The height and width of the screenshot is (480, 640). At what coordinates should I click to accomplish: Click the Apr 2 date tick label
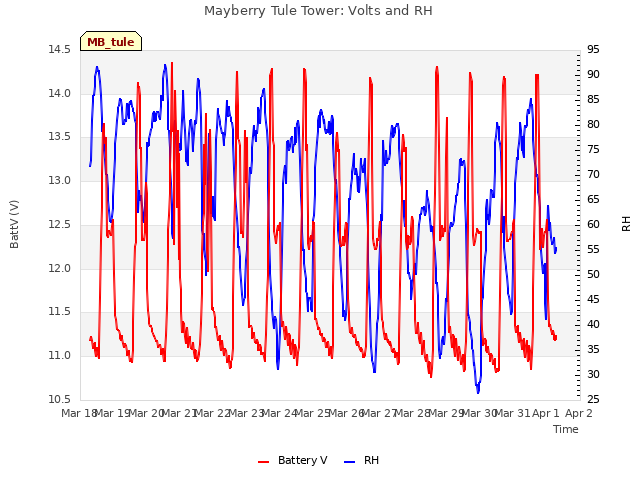click(x=579, y=413)
